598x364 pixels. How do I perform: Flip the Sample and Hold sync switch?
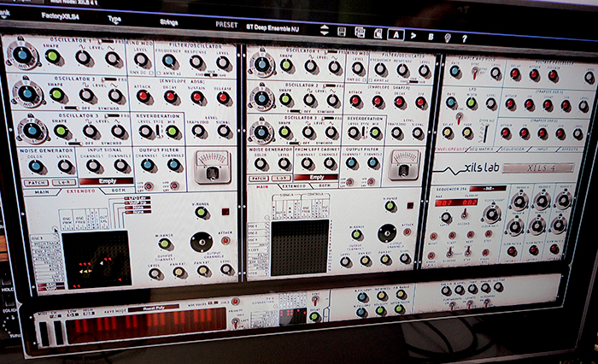click(475, 72)
